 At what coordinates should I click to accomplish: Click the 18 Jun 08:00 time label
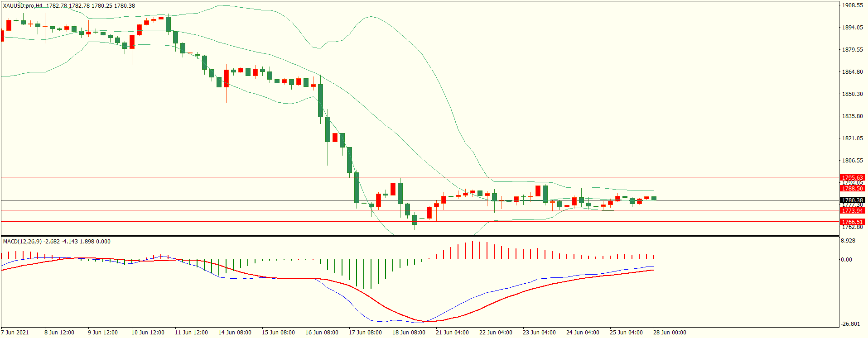[x=409, y=333]
